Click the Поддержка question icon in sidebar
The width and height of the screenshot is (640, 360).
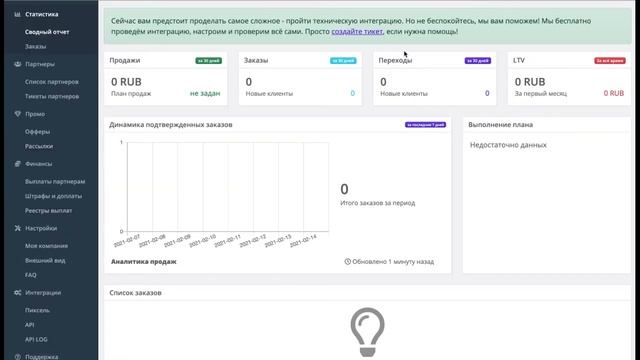[x=17, y=357]
